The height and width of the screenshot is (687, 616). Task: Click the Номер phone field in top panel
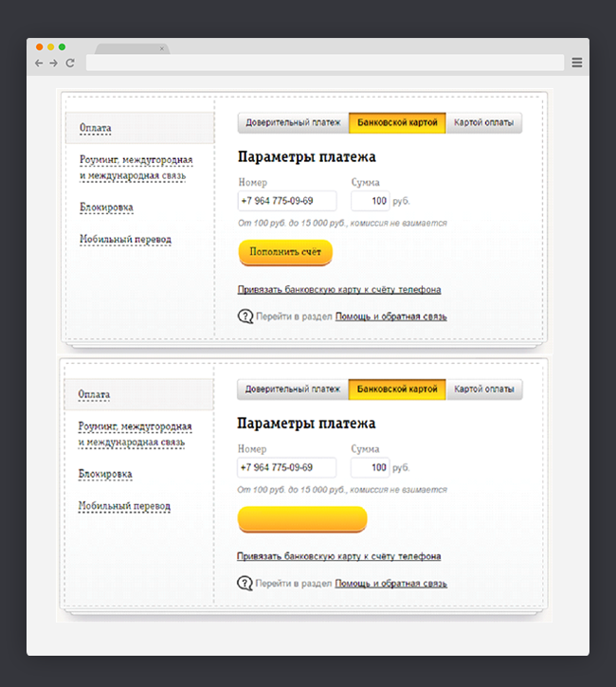(x=287, y=201)
